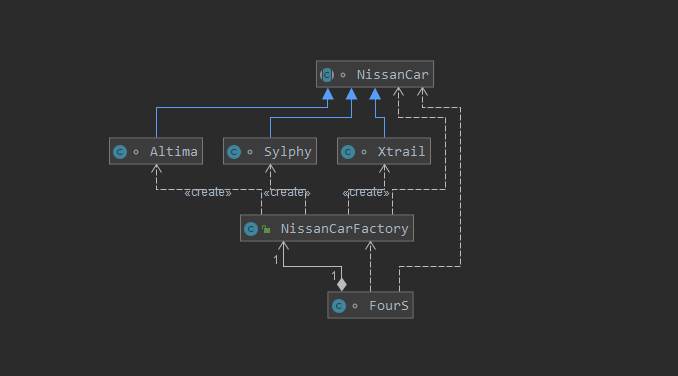Click the Sylphy class icon

[x=234, y=152]
